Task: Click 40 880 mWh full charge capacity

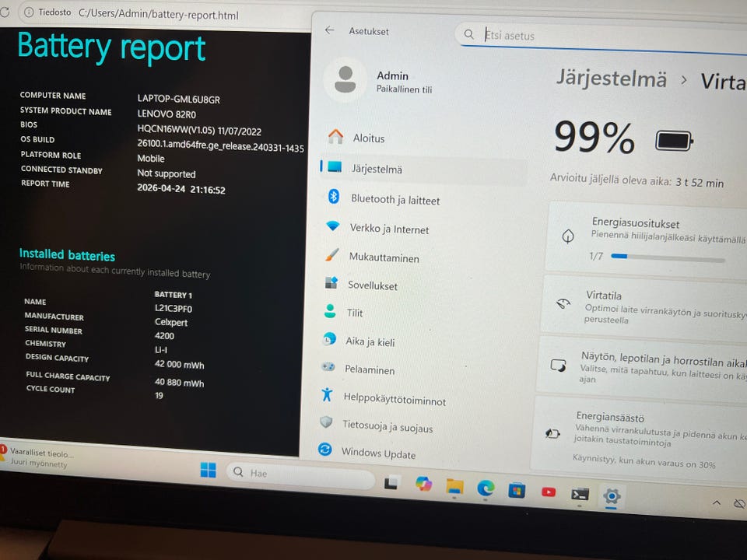Action: (179, 383)
